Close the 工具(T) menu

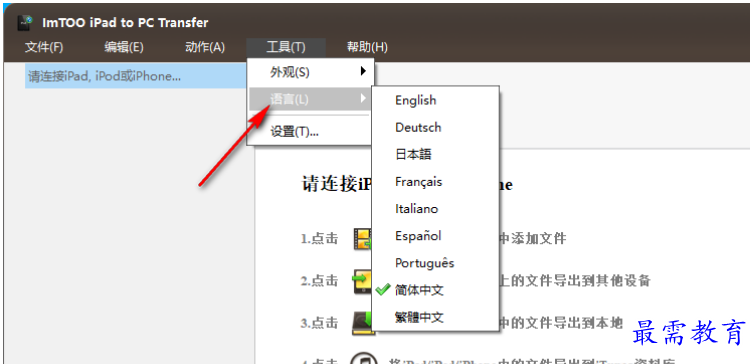(x=286, y=47)
